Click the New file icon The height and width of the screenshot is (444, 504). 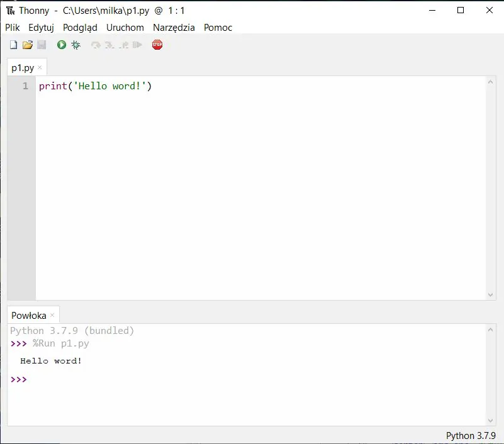(x=13, y=45)
